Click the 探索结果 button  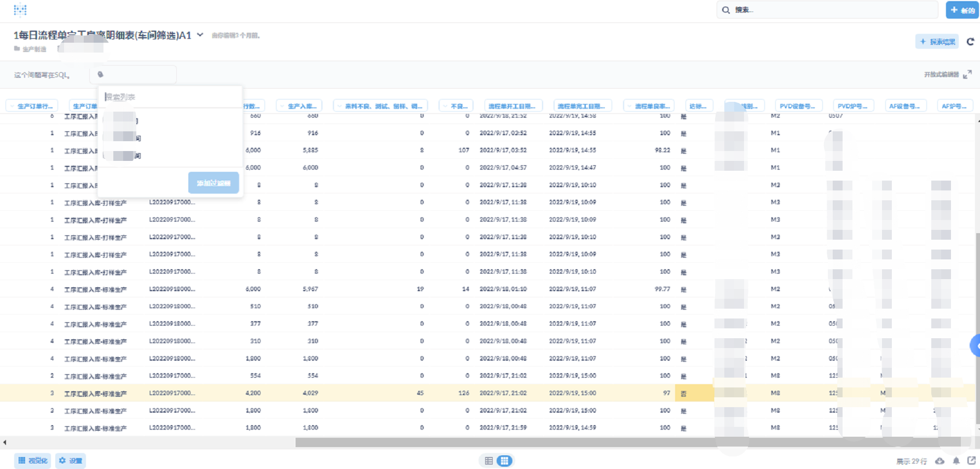937,42
